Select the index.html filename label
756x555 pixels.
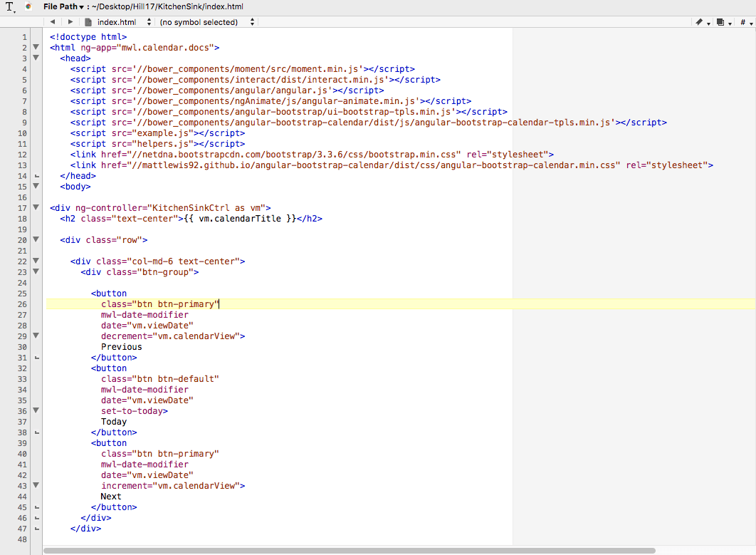point(115,21)
